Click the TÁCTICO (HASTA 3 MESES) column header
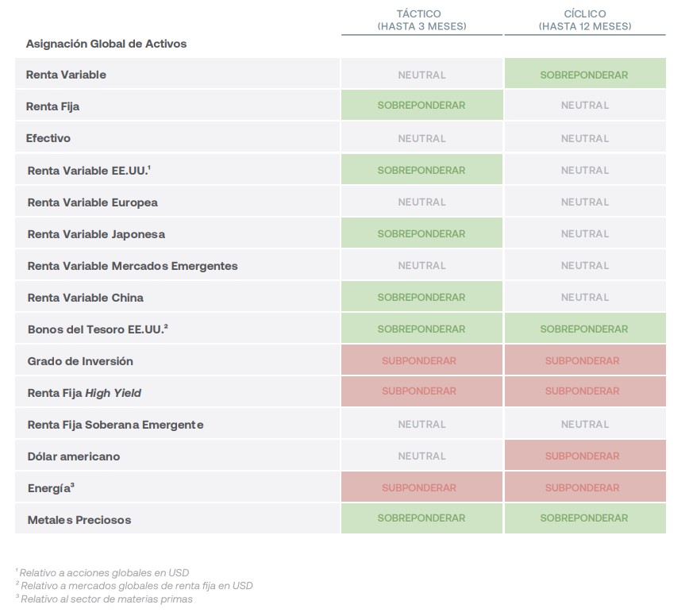Screen dimensions: 689x616 (x=421, y=20)
